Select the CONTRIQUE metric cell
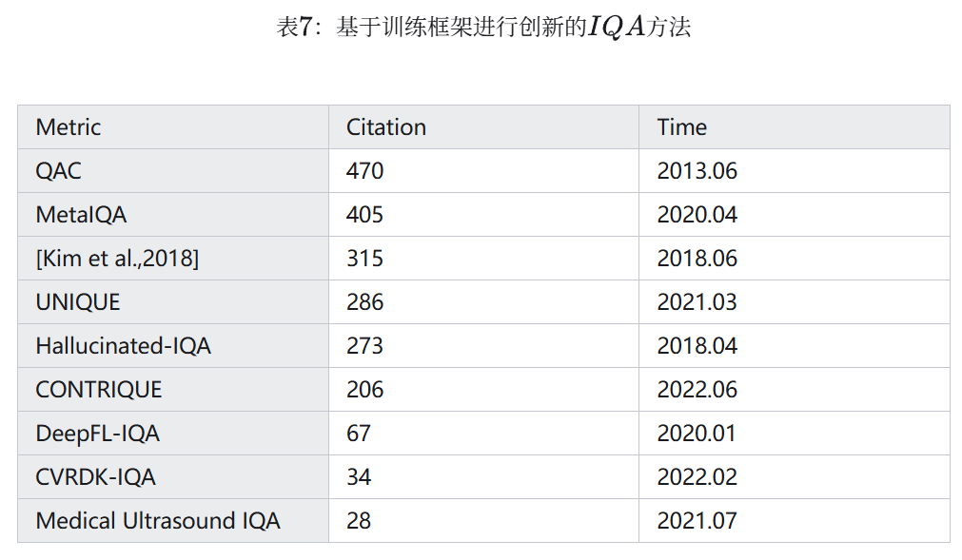 [x=99, y=390]
